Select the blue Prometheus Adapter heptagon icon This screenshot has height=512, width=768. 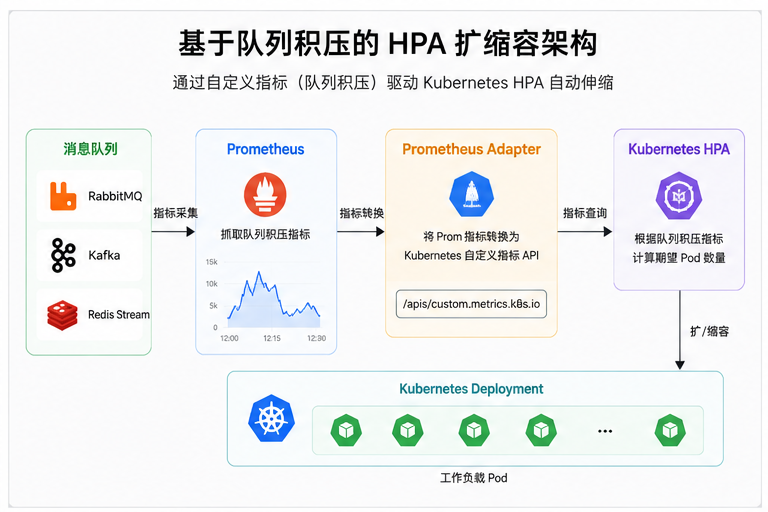[x=471, y=194]
